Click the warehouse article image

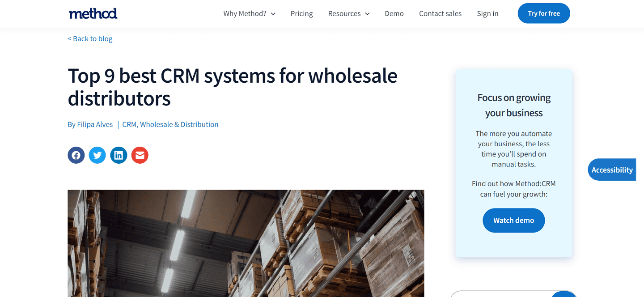246,243
